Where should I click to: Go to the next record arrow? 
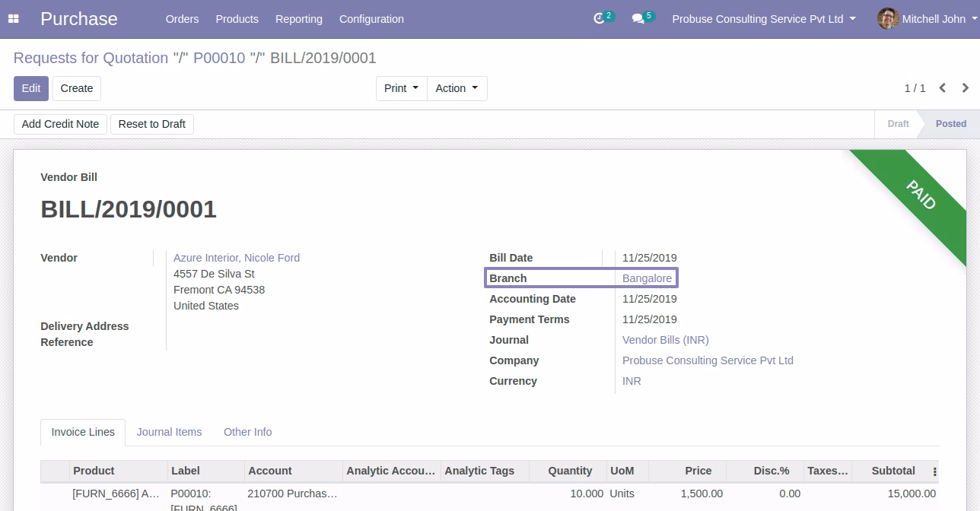coord(965,88)
